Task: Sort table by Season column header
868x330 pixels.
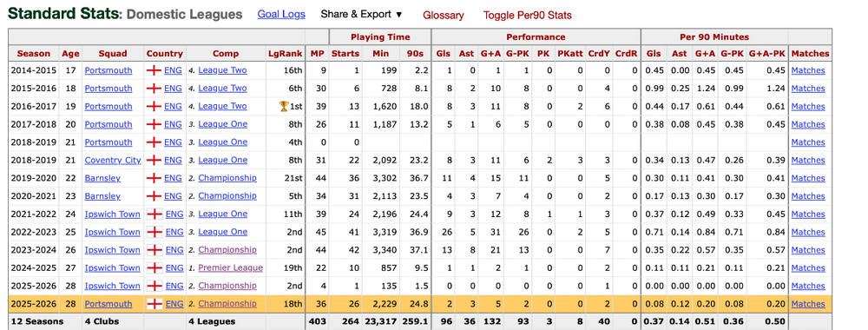Action: pos(34,54)
